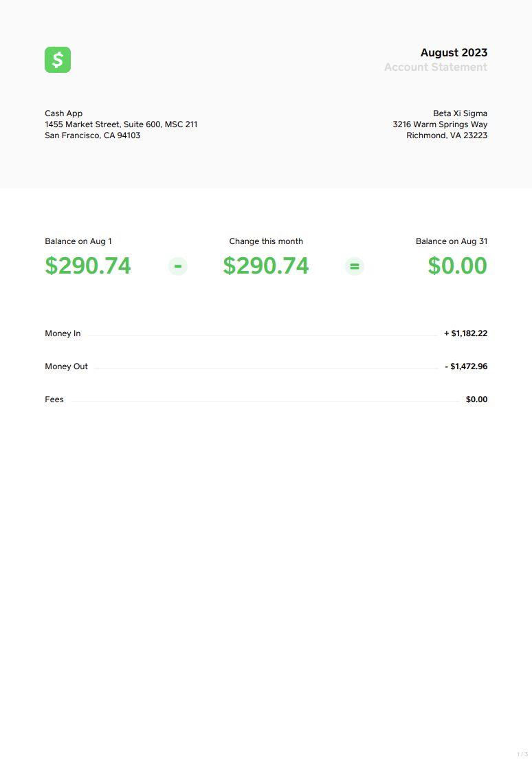The width and height of the screenshot is (532, 759).
Task: Click the Cash App company name
Action: [x=64, y=113]
